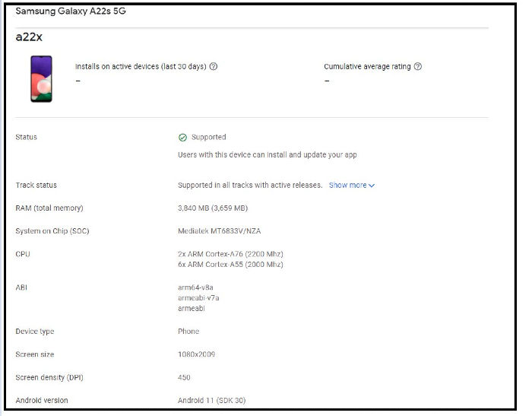Click the arm64-v8a ABI value

click(195, 287)
